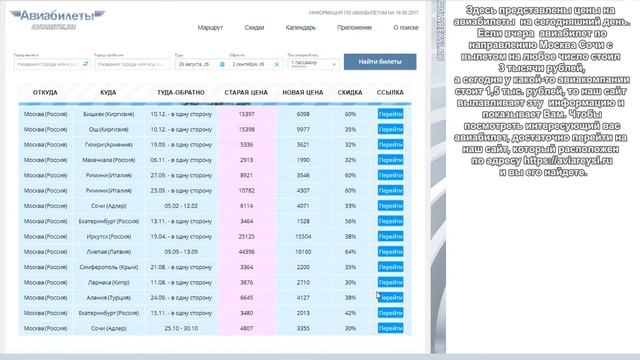This screenshot has width=640, height=360.
Task: Open calendar icon in departure date field
Action: 222,64
